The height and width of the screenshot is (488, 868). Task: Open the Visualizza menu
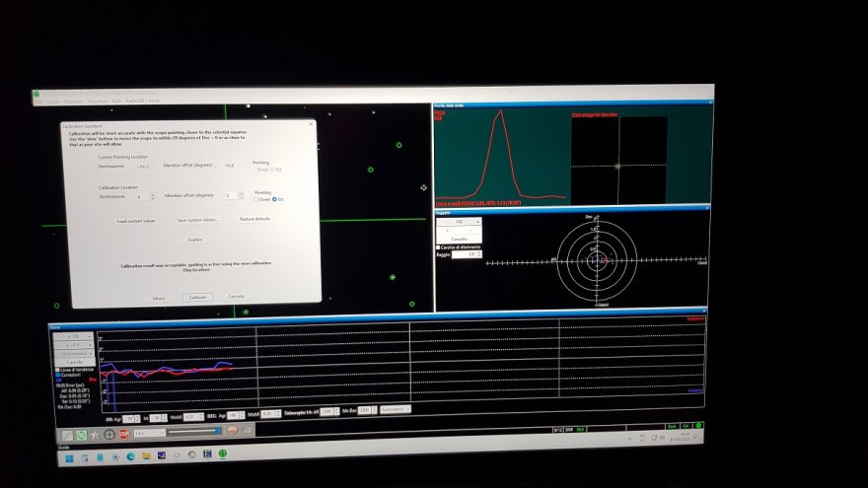99,101
